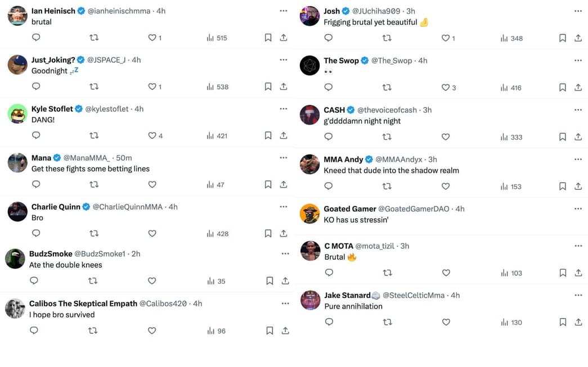Click the Calibos The Skeptical Empath username
The image size is (588, 367).
click(83, 303)
